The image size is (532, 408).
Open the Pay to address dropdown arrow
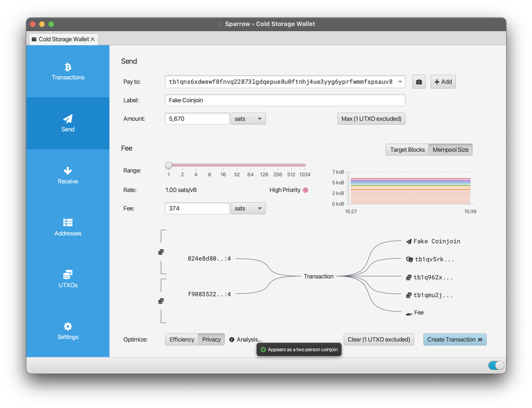click(x=400, y=82)
